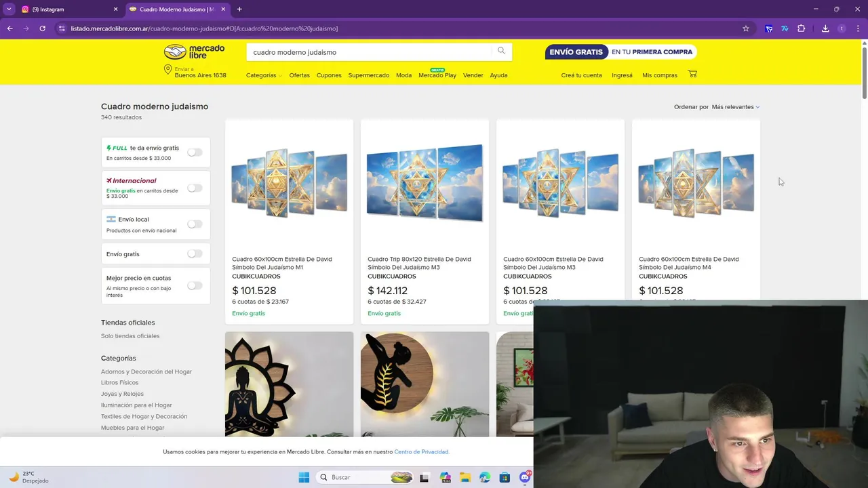Click the browser address bar URL
The image size is (868, 488).
coord(204,28)
